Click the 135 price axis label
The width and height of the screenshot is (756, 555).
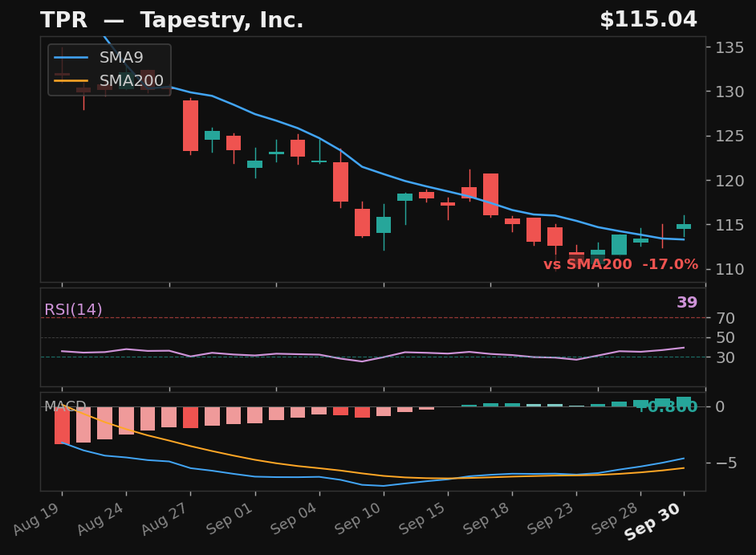(730, 47)
